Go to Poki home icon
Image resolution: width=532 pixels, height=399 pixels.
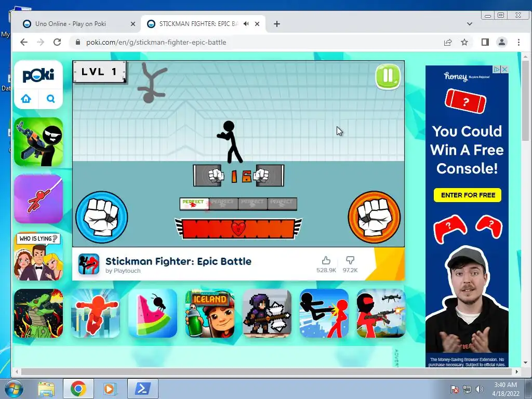tap(26, 99)
